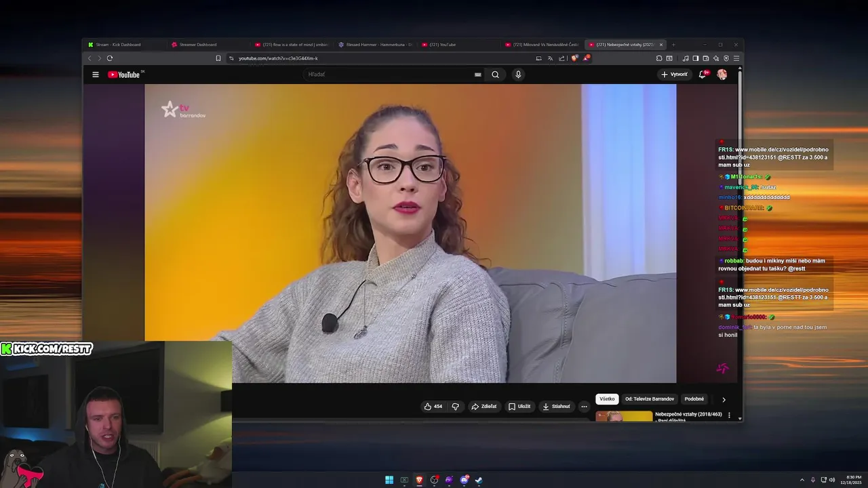Screen dimensions: 868x488
Task: Like the video with 454 likes
Action: [433, 407]
